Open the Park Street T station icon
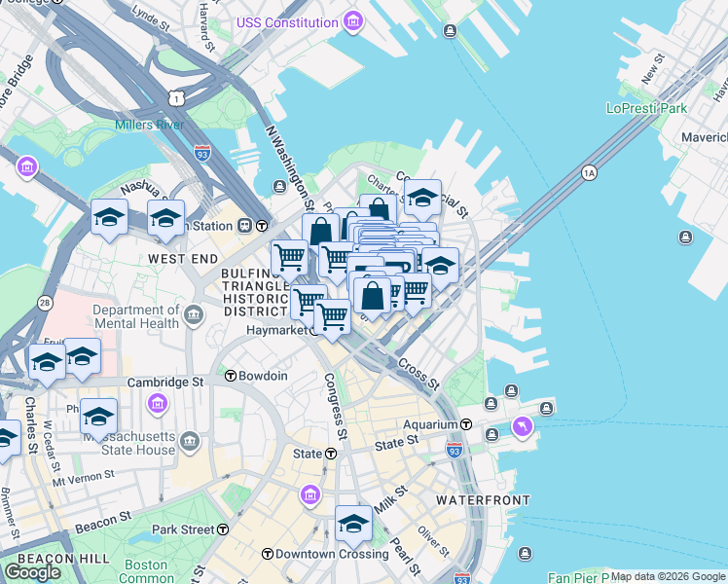 point(223,529)
